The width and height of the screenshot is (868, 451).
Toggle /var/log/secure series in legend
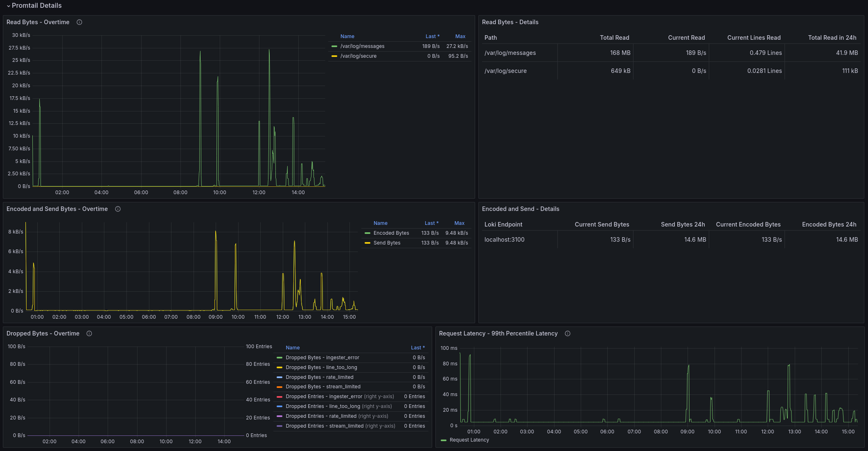pyautogui.click(x=358, y=56)
